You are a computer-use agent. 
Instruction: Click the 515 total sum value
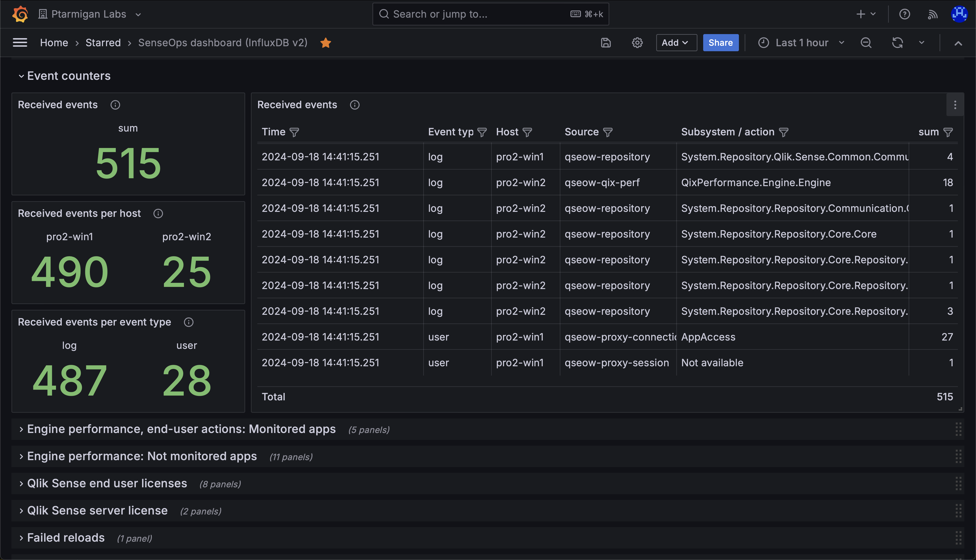pyautogui.click(x=128, y=163)
